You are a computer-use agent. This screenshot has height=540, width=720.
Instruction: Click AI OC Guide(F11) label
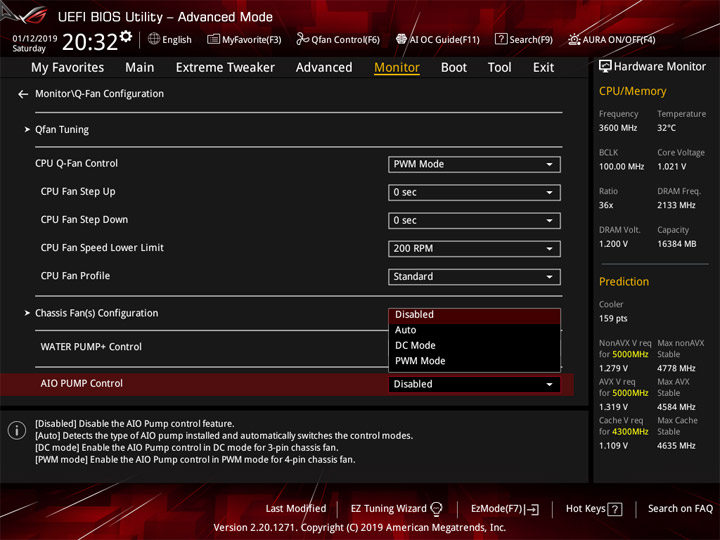coord(444,40)
